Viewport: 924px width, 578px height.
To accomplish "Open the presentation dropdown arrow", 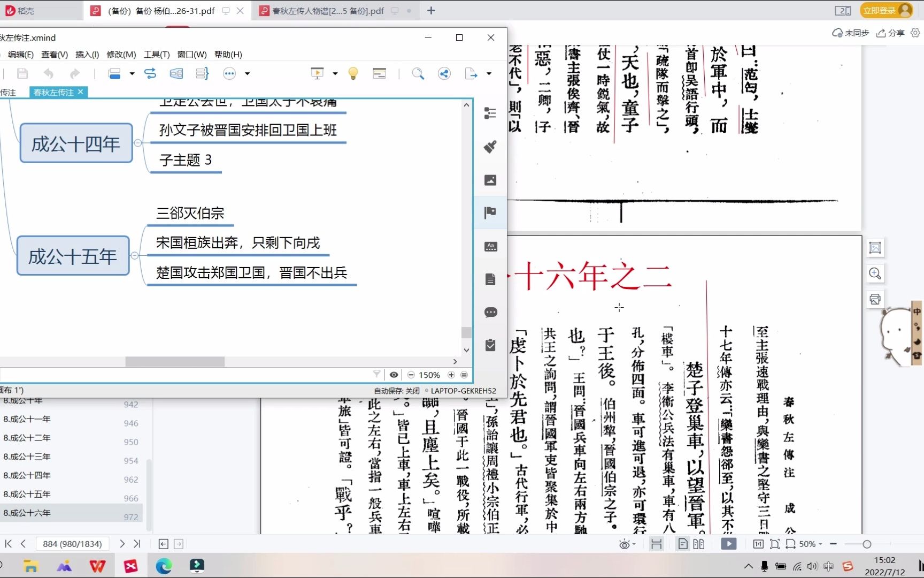I will point(335,74).
